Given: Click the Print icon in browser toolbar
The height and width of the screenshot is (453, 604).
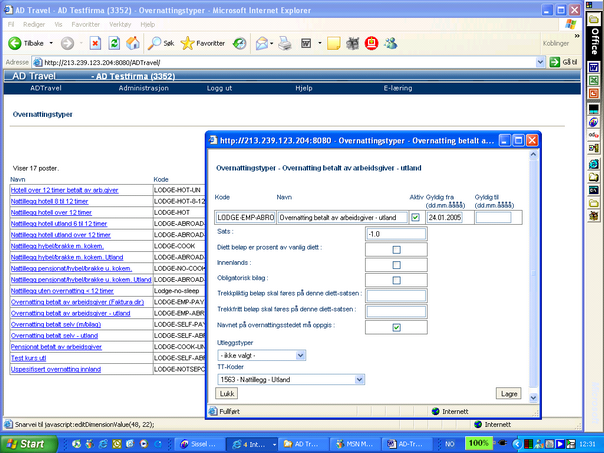Looking at the screenshot, I should click(285, 44).
